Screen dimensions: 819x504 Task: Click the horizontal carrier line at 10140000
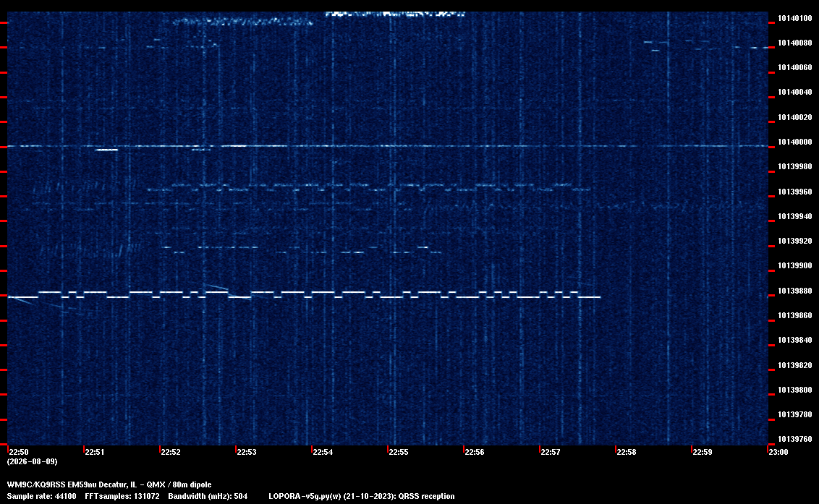[388, 146]
